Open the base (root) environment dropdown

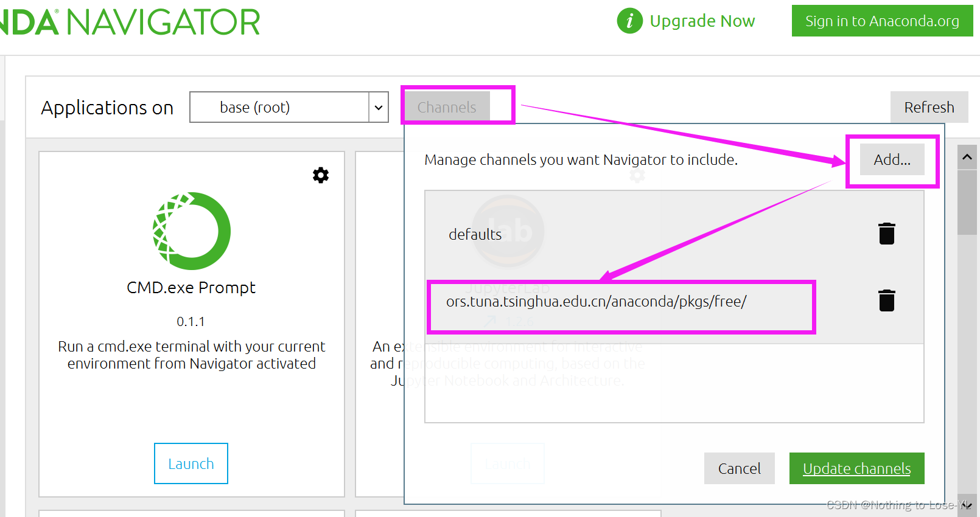pos(289,107)
